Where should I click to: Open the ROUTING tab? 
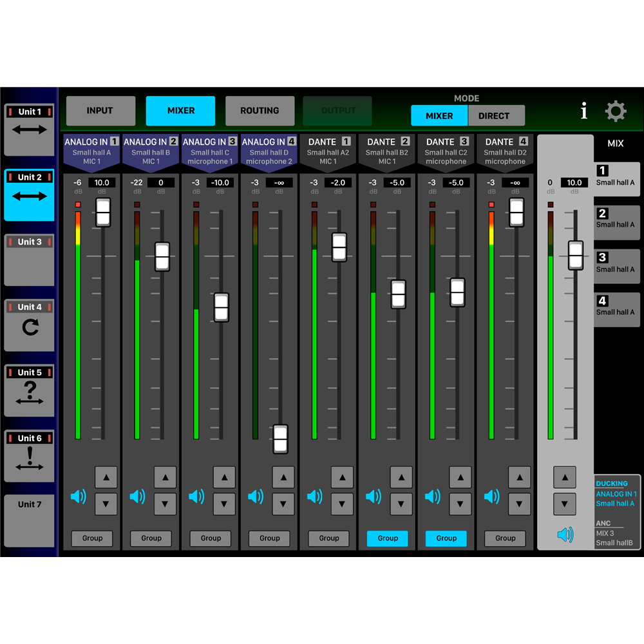260,111
